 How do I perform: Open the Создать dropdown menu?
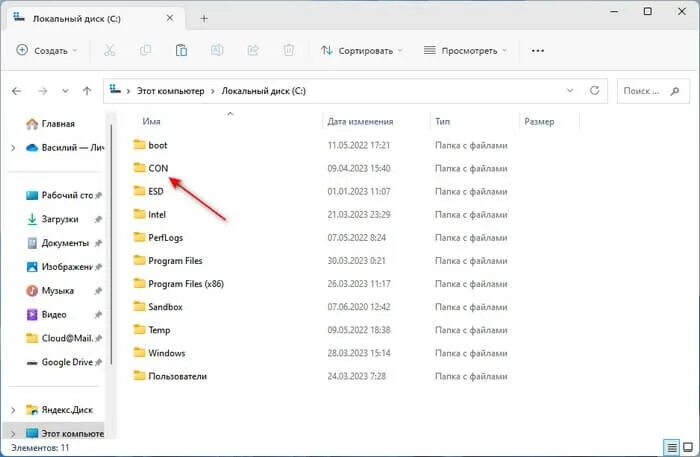pyautogui.click(x=47, y=50)
